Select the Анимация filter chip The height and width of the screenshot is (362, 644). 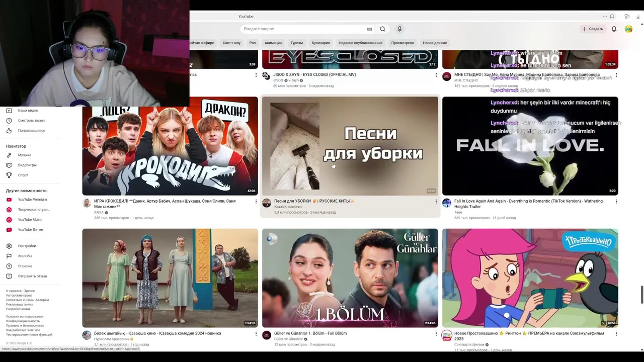[x=273, y=43]
